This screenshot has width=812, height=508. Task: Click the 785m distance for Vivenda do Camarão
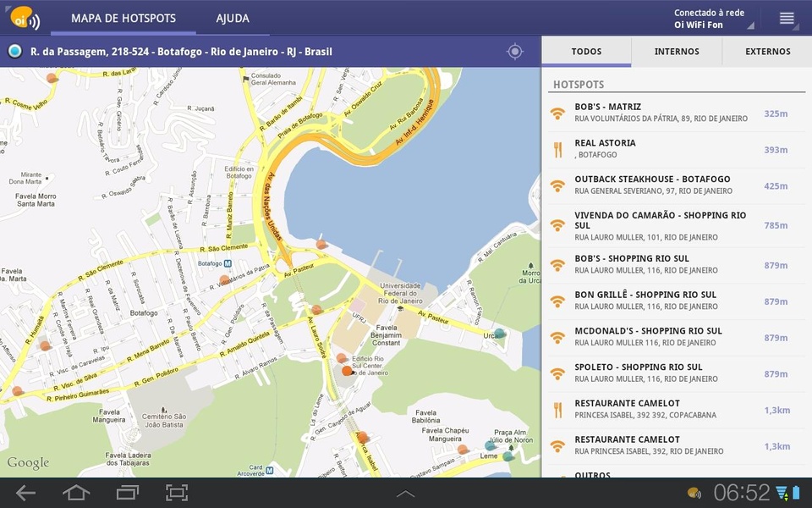click(x=776, y=225)
